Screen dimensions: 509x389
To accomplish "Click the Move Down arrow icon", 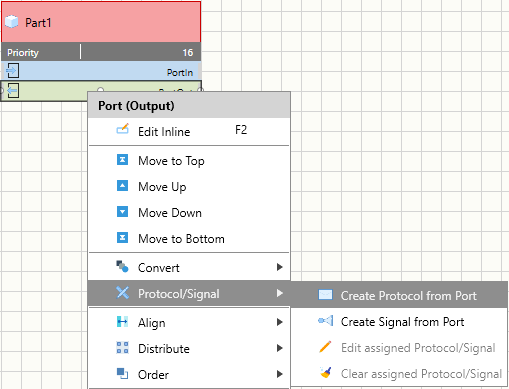I will click(x=122, y=212).
